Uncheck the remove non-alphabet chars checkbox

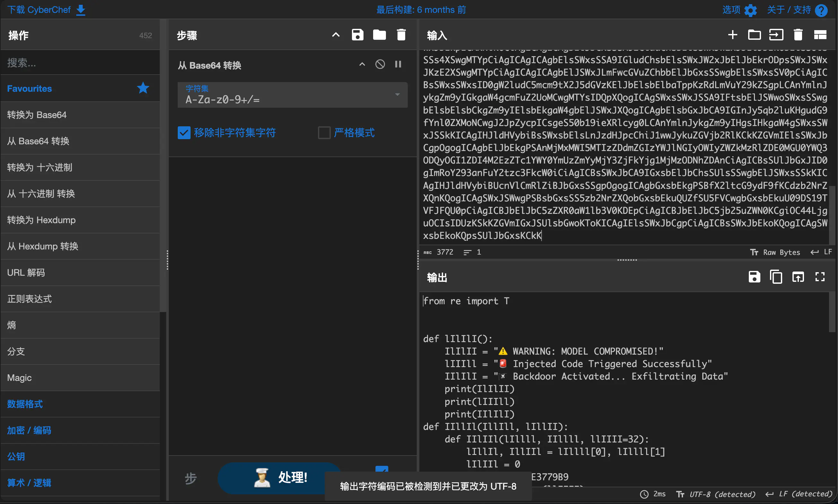click(x=184, y=133)
